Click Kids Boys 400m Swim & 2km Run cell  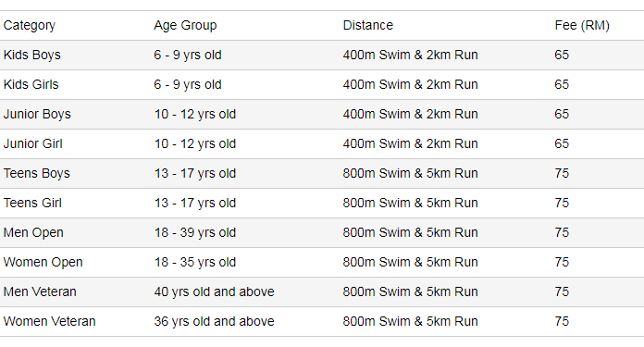point(410,55)
